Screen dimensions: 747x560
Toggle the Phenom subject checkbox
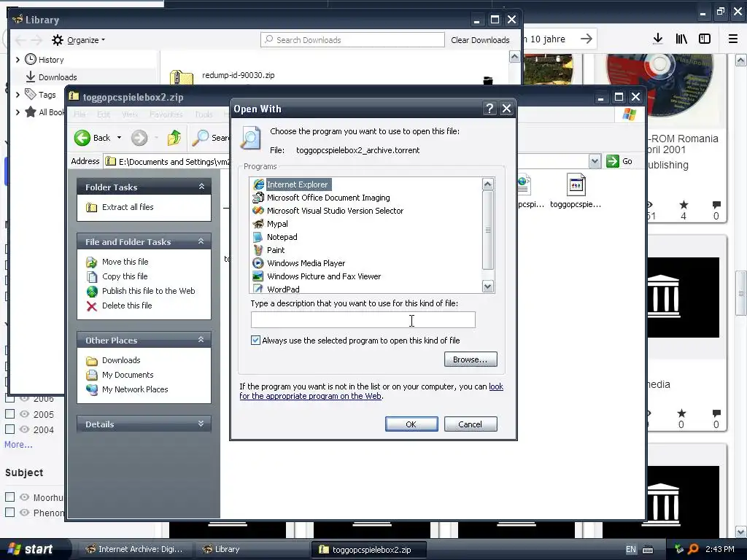(9, 512)
